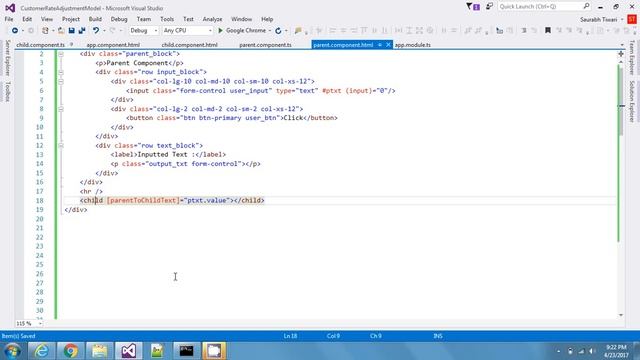Viewport: 640px width, 360px height.
Task: Click the Ln 18 status bar indicator
Action: 290,336
